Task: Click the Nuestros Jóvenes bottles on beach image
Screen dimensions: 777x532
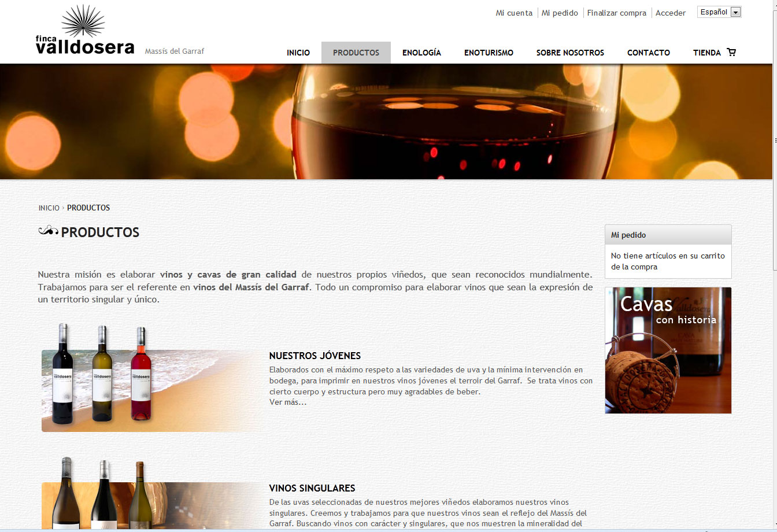Action: 150,378
